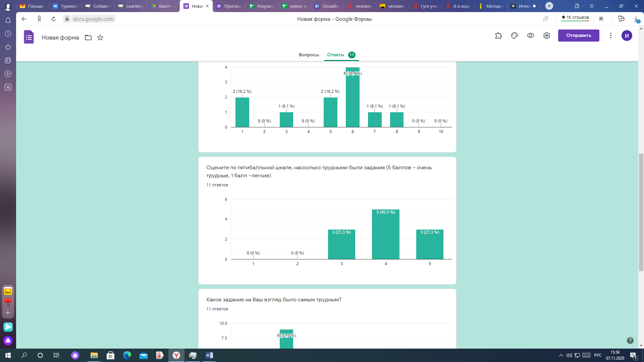The image size is (644, 362).
Task: Click the 5 (45,5 %) bar in difficulty chart
Action: click(x=386, y=234)
